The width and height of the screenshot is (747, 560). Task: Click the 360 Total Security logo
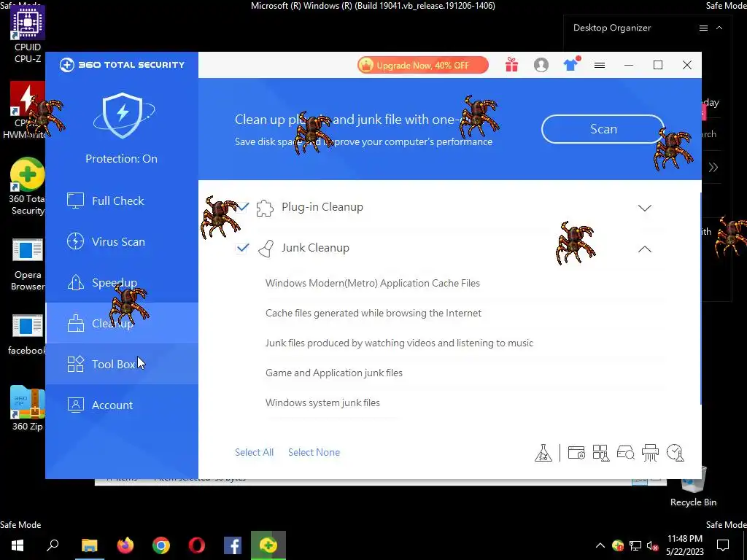pos(122,65)
